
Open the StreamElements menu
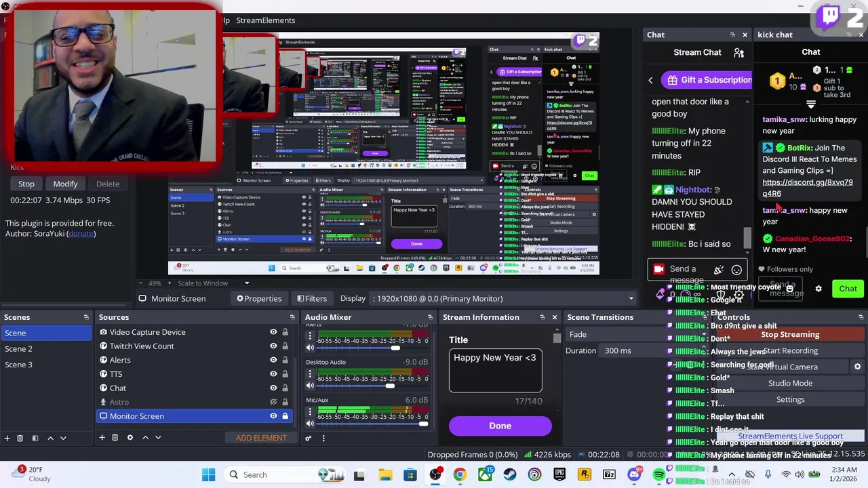click(x=265, y=20)
